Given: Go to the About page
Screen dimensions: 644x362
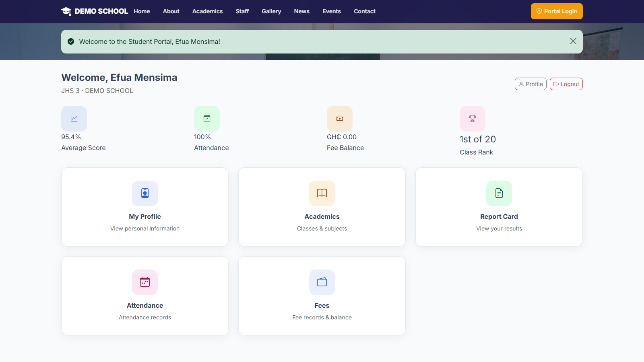Looking at the screenshot, I should [171, 11].
